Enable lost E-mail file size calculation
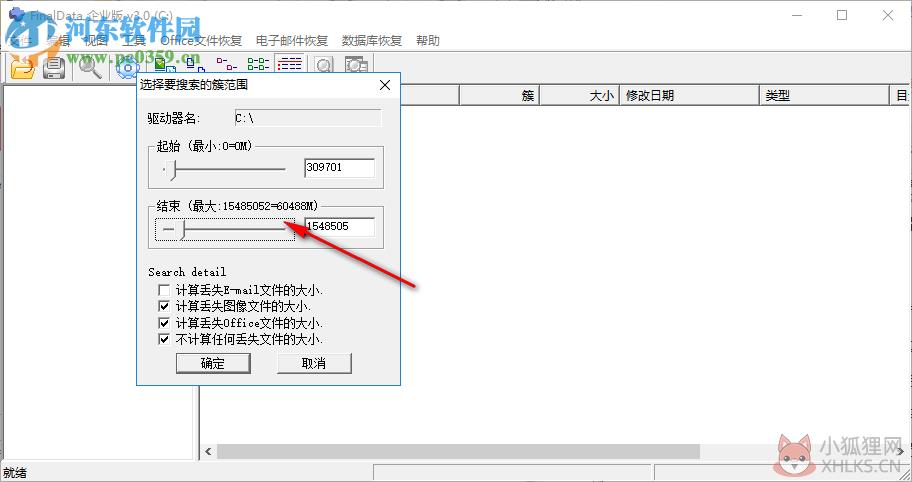The height and width of the screenshot is (482, 912). [x=164, y=290]
